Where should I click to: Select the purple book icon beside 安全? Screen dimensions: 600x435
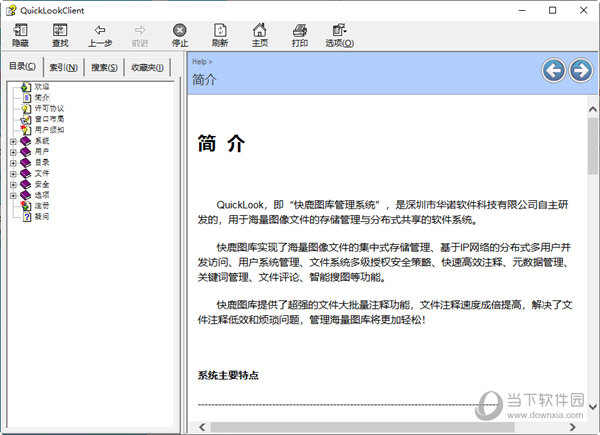pos(26,184)
